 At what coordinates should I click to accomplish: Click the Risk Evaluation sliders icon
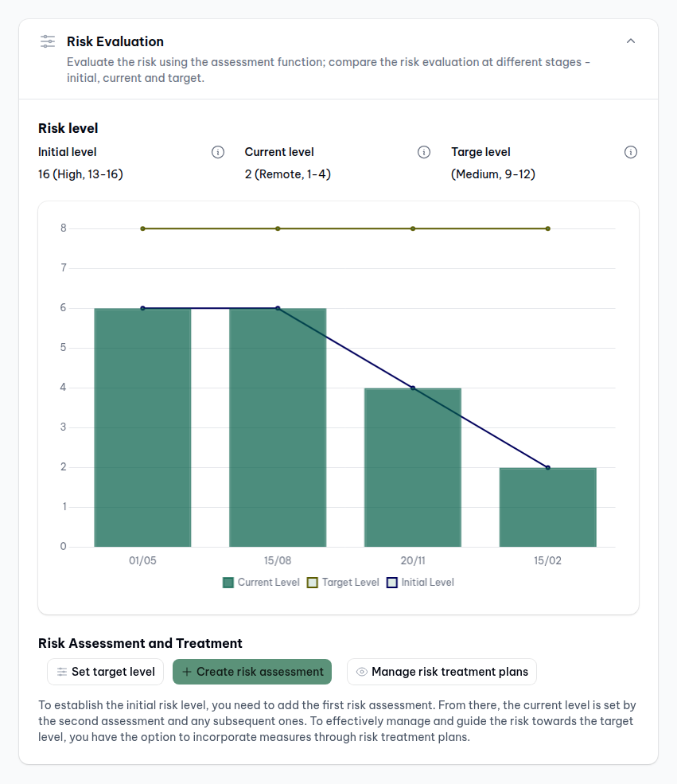[48, 41]
